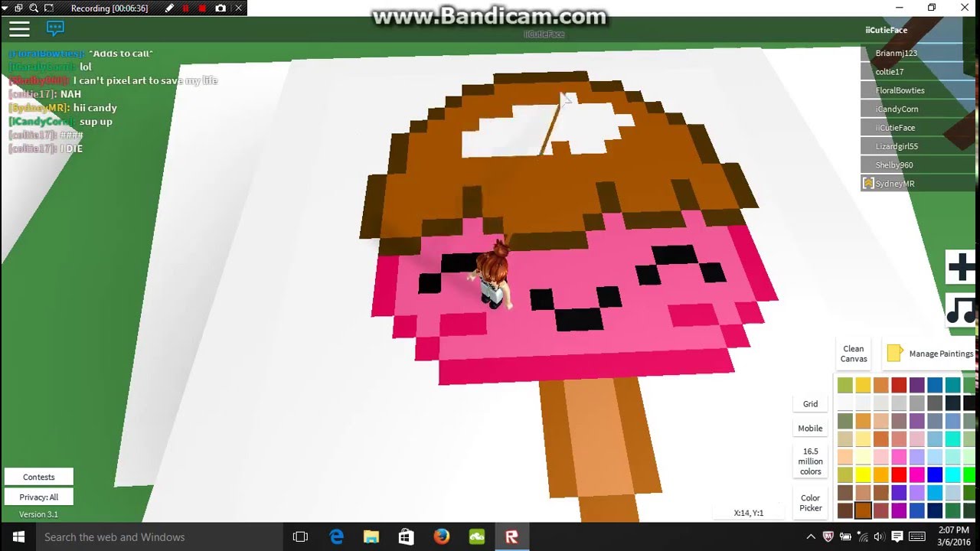Switch to the Roblox taskbar icon

(x=512, y=537)
